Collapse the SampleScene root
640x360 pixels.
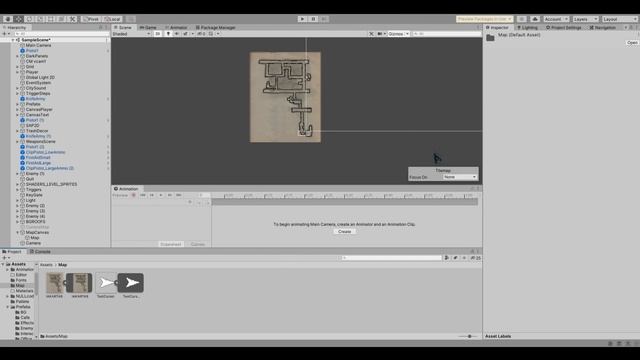coord(13,40)
